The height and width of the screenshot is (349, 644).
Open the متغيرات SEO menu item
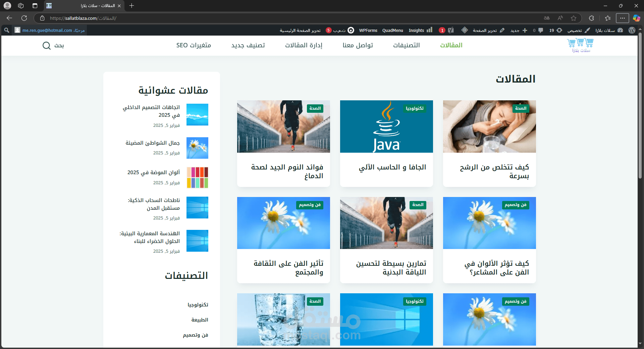point(194,45)
